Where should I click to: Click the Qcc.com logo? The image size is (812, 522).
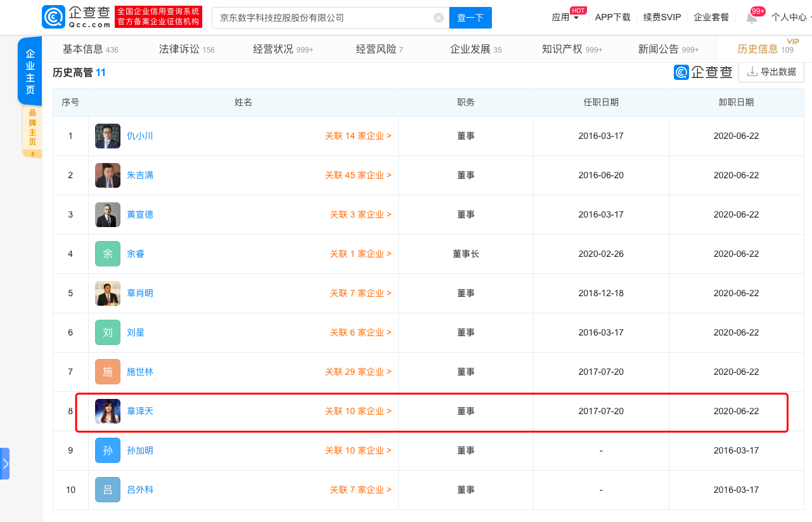[x=77, y=17]
